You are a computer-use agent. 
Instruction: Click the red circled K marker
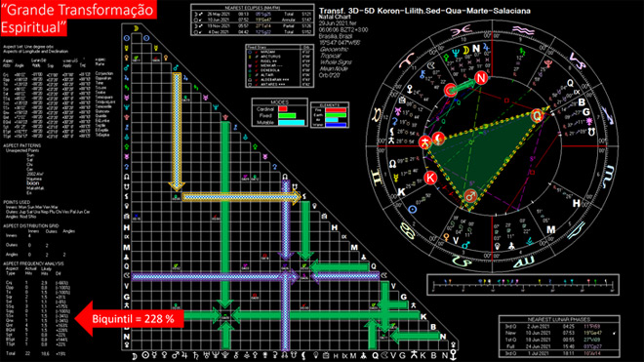click(430, 178)
